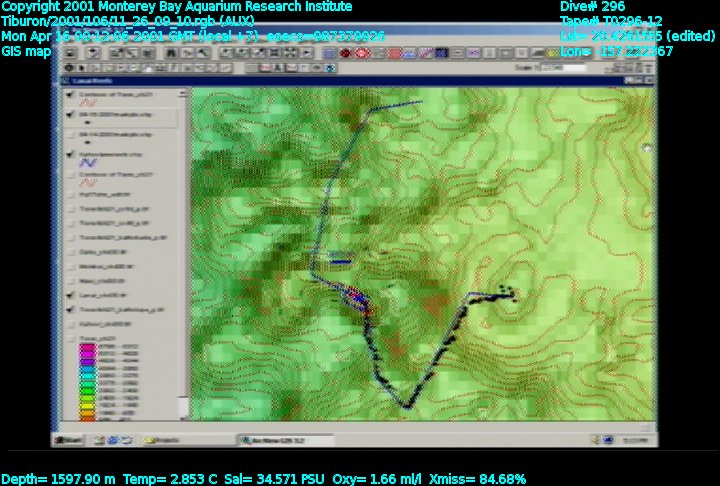Click the yellow legend color swatch

point(88,405)
